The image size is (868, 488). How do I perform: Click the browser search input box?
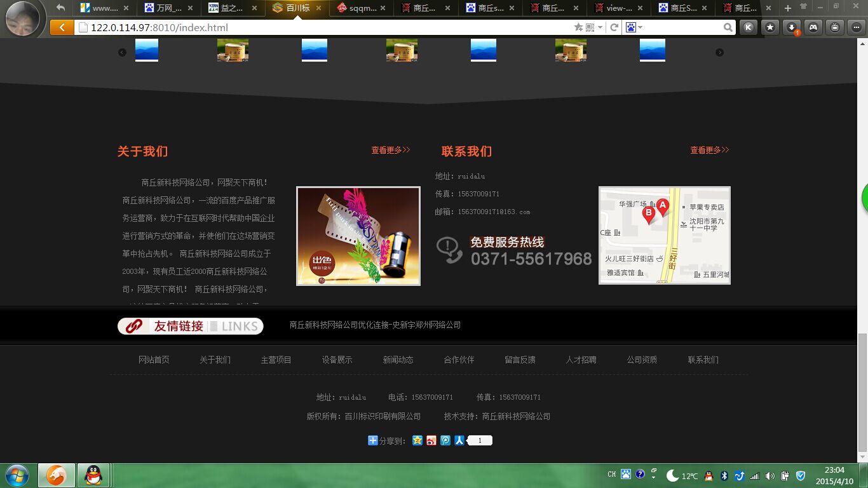(x=682, y=27)
